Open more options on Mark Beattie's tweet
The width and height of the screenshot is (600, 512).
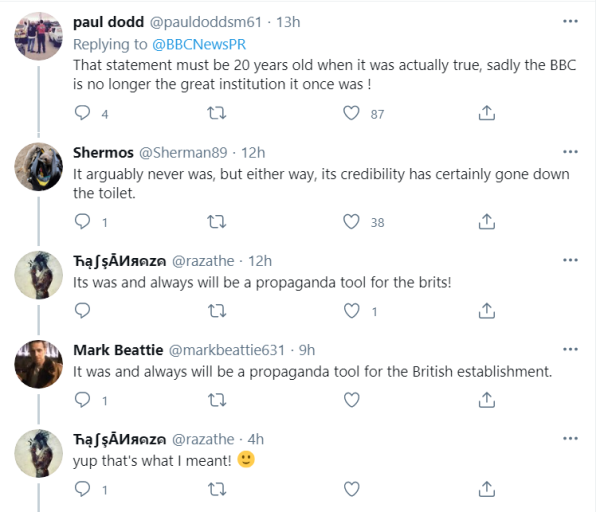(570, 350)
